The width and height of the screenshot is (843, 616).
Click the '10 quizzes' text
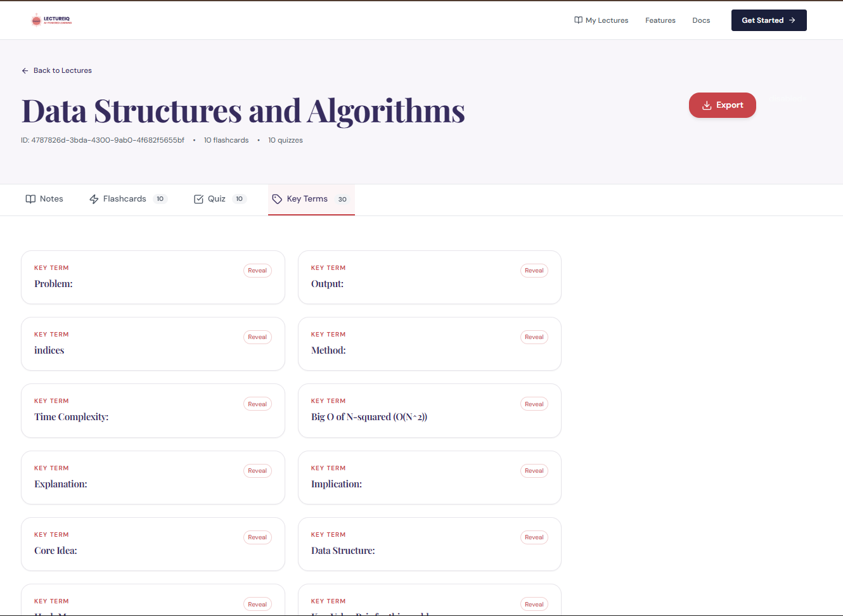(285, 140)
